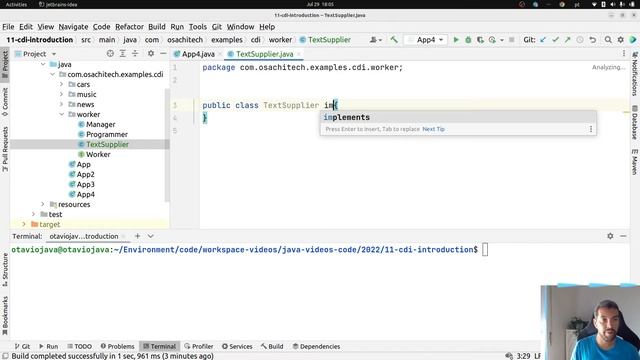This screenshot has height=360, width=640.
Task: Expand the target folder
Action: 24,224
